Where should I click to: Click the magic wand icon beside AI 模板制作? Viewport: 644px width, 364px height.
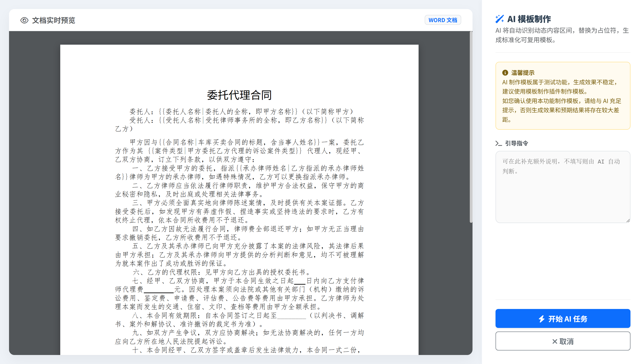[x=500, y=19]
